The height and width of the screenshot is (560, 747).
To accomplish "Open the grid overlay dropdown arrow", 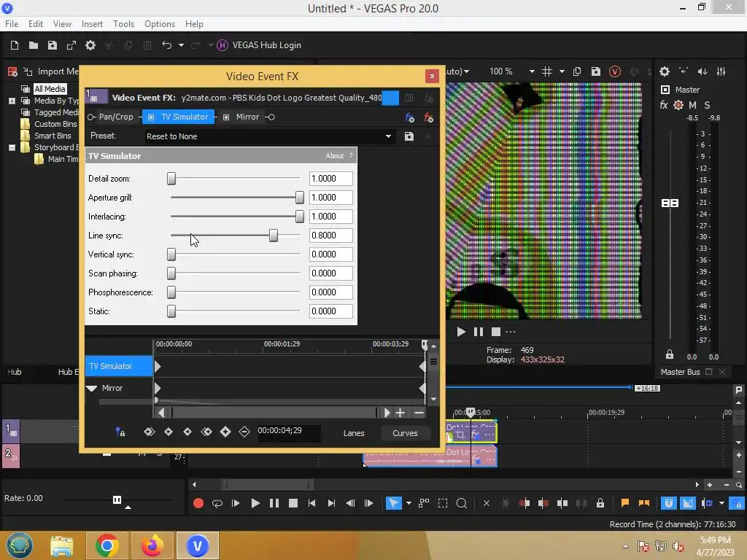I will click(x=562, y=71).
